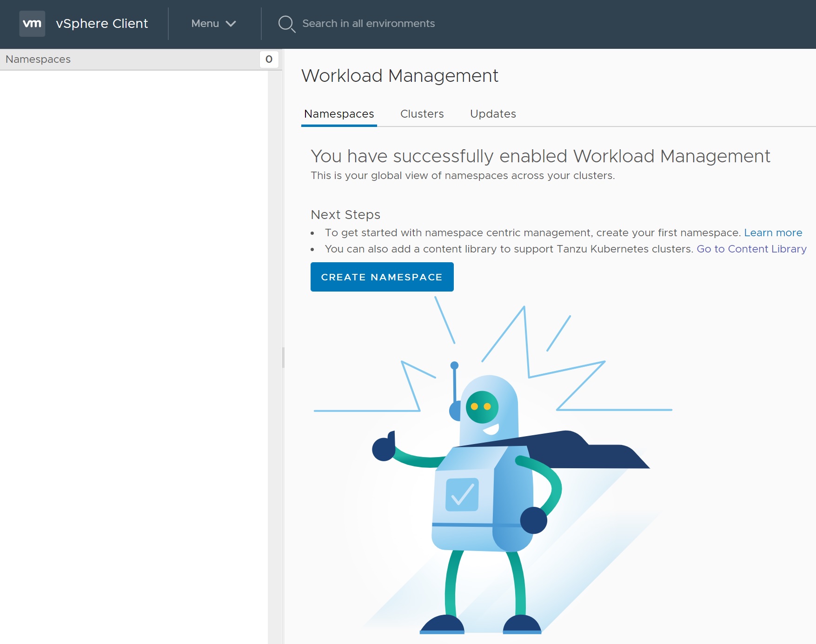This screenshot has width=816, height=644.
Task: Click the vSphere Client title text
Action: pos(102,24)
